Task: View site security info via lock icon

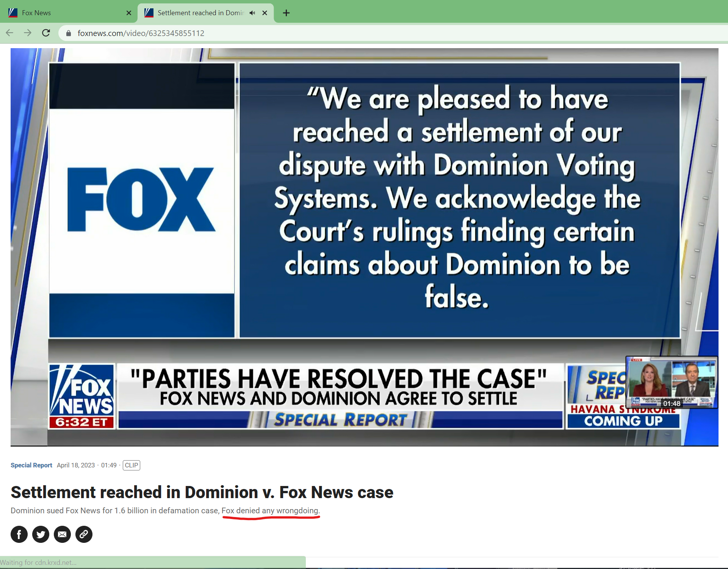Action: (x=69, y=33)
